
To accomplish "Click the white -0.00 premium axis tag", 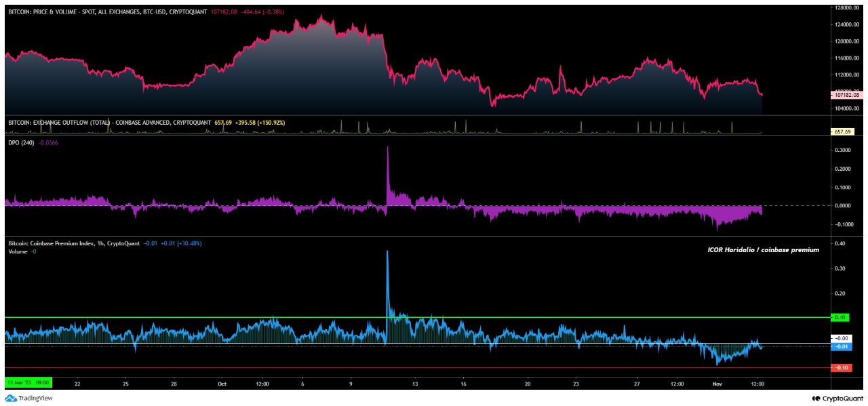I will [841, 338].
